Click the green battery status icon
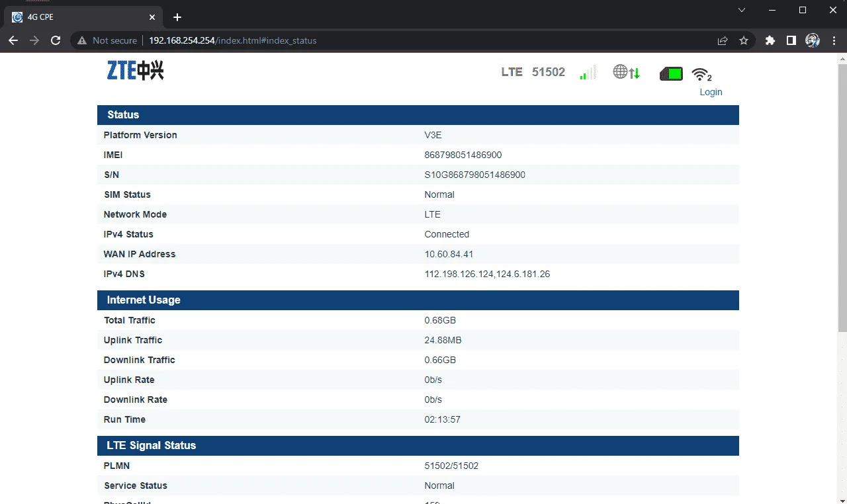Image resolution: width=847 pixels, height=504 pixels. tap(671, 73)
